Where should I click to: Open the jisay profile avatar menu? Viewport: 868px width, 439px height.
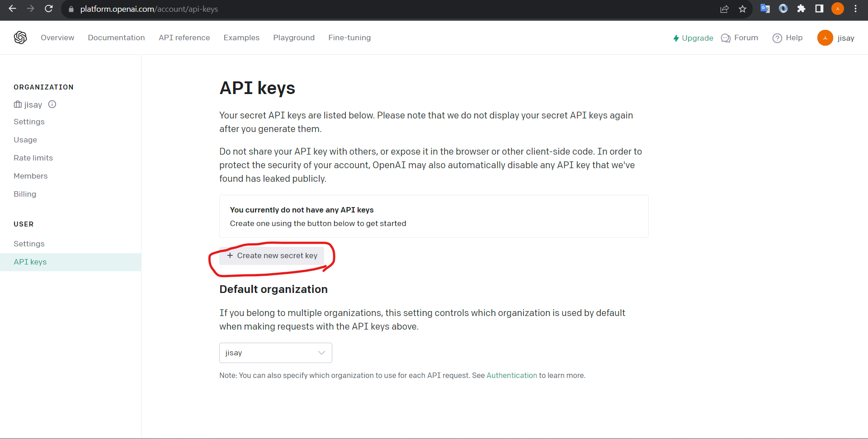pyautogui.click(x=825, y=38)
